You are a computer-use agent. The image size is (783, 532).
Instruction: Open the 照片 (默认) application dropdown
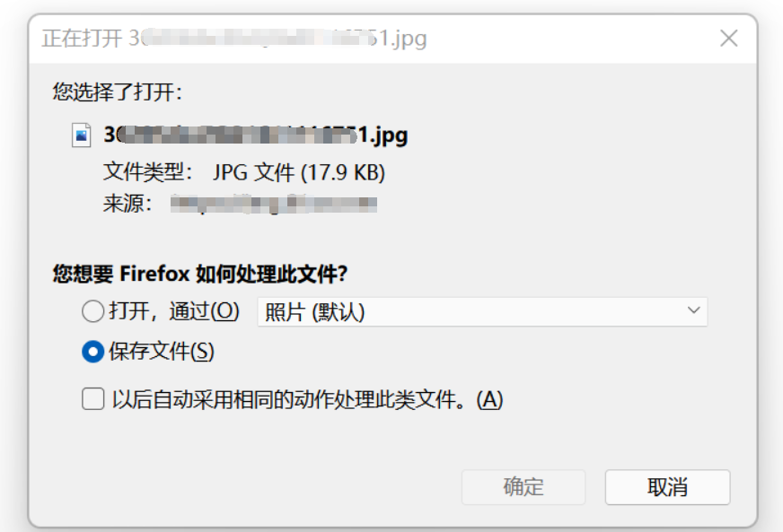tap(482, 312)
